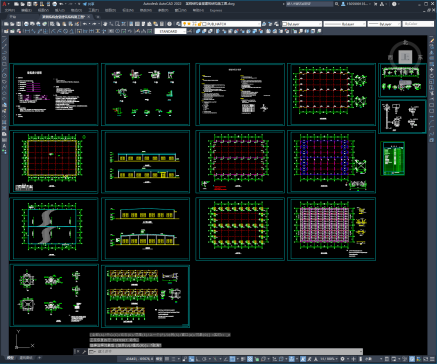Click ViewCube top face 上
Screen dimensions: 437x364
click(x=406, y=57)
